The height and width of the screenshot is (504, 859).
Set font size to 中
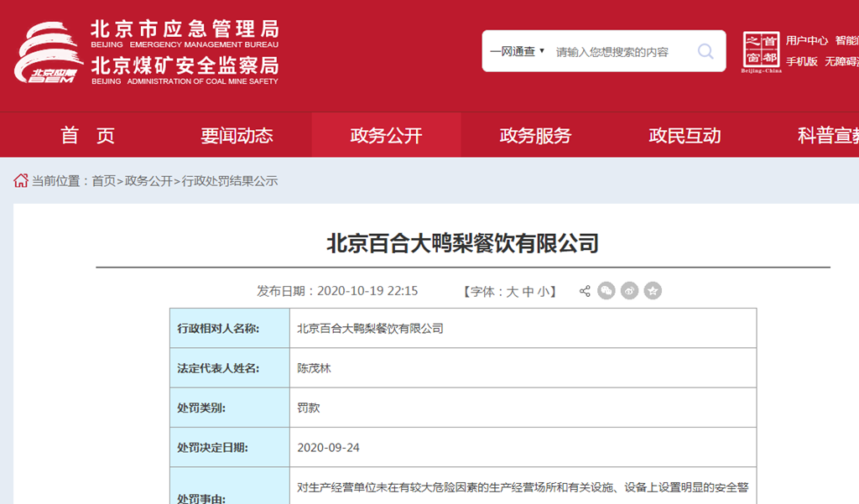click(x=528, y=292)
